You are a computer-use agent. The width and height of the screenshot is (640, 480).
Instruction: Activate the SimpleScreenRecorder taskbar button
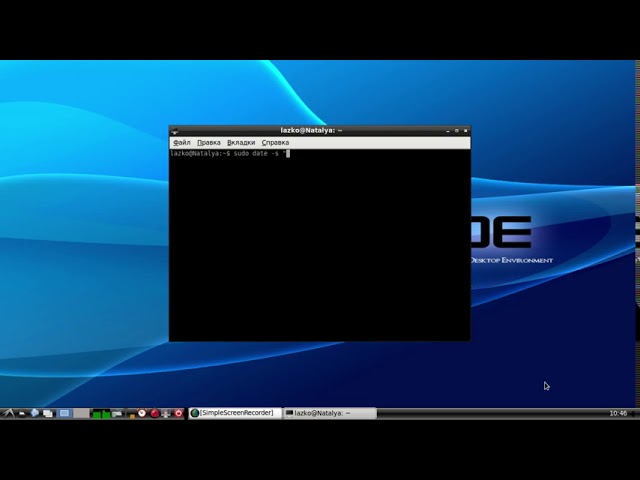tap(236, 413)
